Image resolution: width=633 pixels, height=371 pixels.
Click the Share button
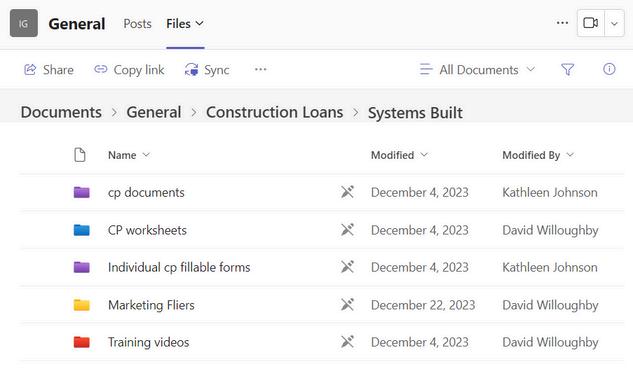point(49,70)
